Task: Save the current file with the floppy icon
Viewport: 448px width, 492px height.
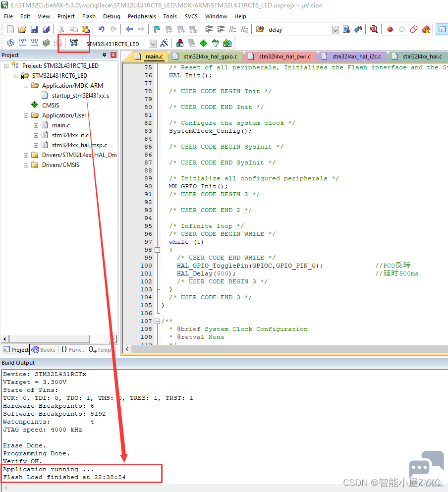Action: click(x=34, y=29)
